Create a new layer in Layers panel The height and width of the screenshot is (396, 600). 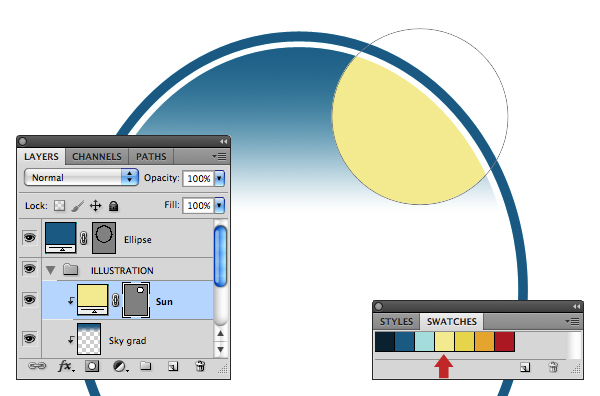[173, 367]
